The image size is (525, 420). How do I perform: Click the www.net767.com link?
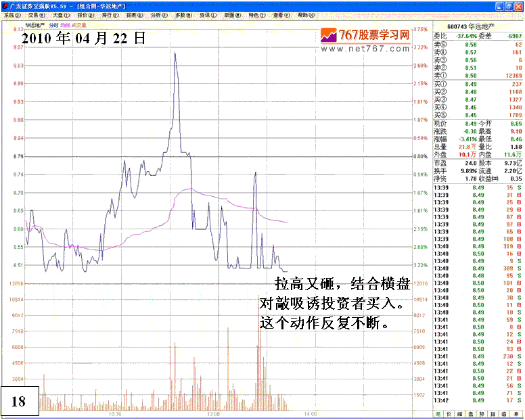point(365,49)
